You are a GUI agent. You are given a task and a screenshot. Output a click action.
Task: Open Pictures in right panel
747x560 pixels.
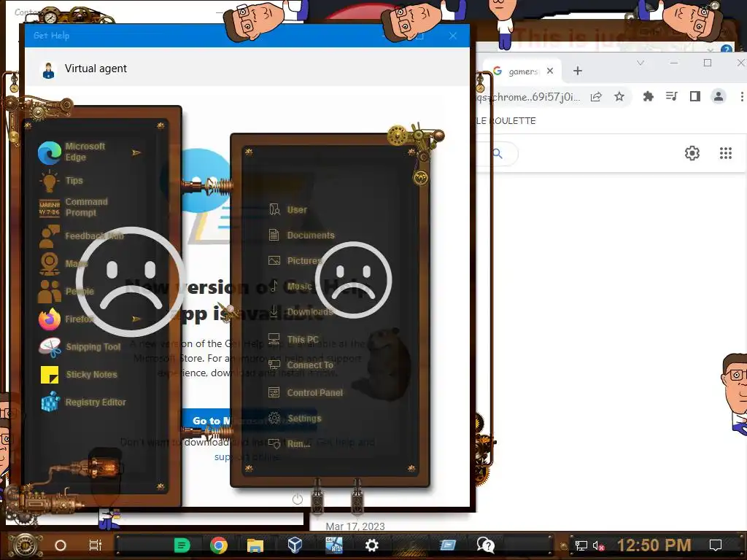(x=295, y=260)
